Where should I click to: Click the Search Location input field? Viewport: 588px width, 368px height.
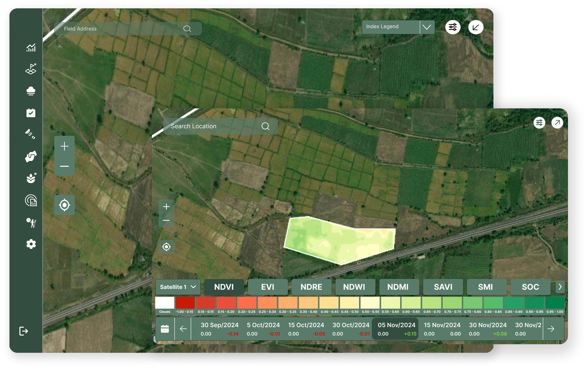point(220,126)
